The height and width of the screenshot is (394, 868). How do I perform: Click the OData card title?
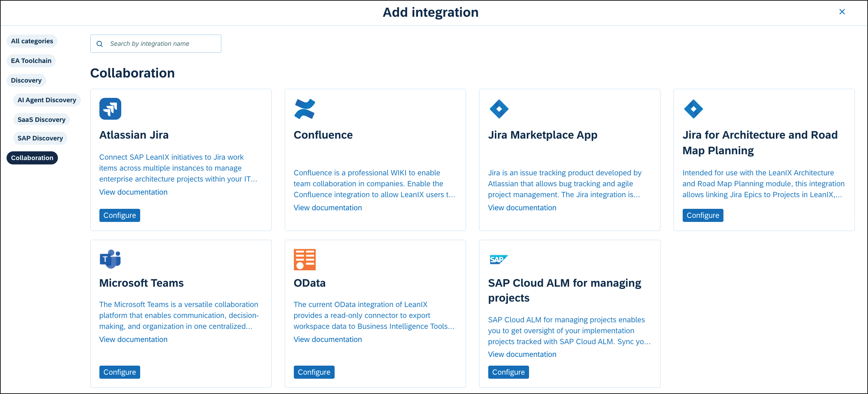[x=309, y=283]
